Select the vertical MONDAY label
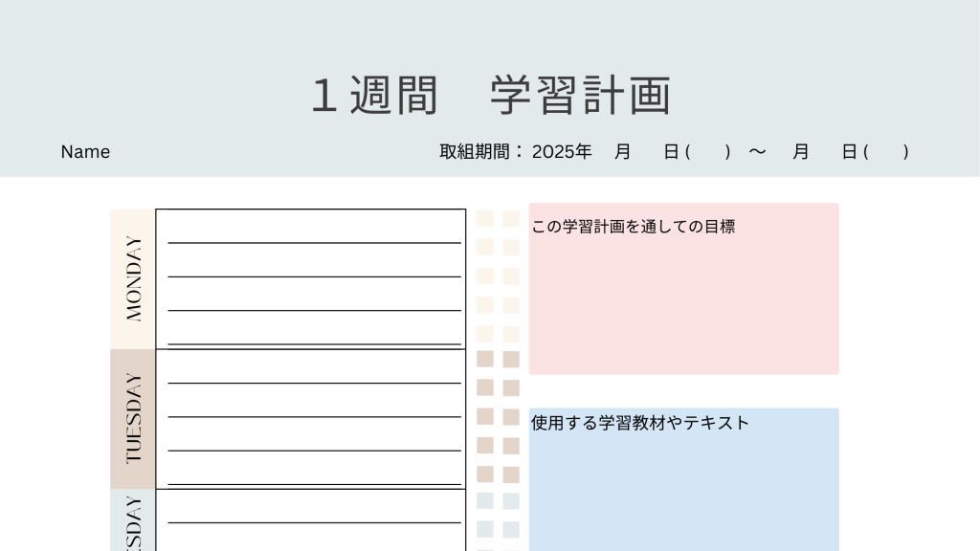This screenshot has width=980, height=551. coord(133,278)
